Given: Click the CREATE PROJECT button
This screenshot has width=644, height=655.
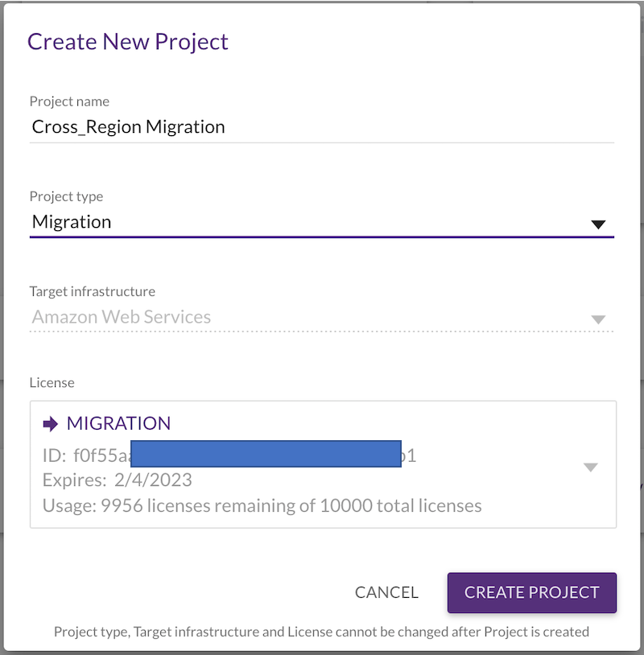Looking at the screenshot, I should click(x=531, y=592).
